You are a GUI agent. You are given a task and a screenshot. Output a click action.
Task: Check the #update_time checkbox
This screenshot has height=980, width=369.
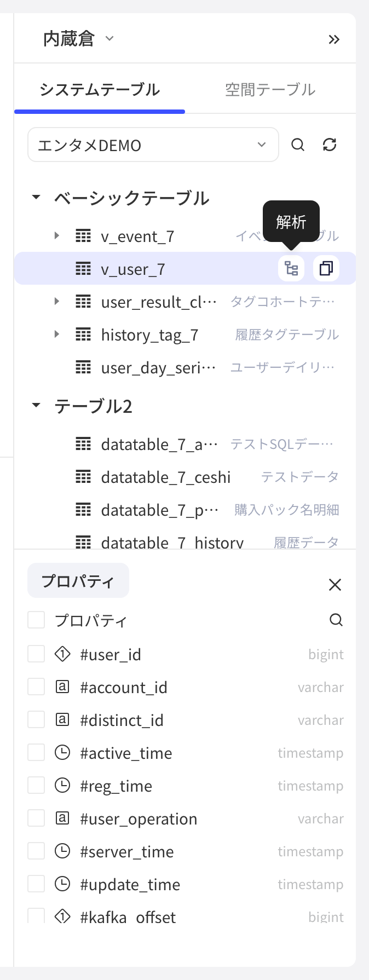coord(36,884)
